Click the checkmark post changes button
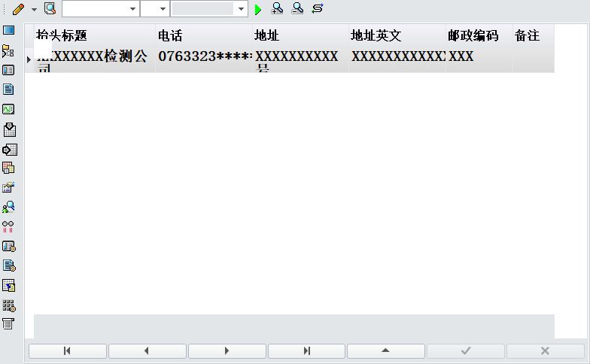This screenshot has width=590, height=364. (466, 350)
